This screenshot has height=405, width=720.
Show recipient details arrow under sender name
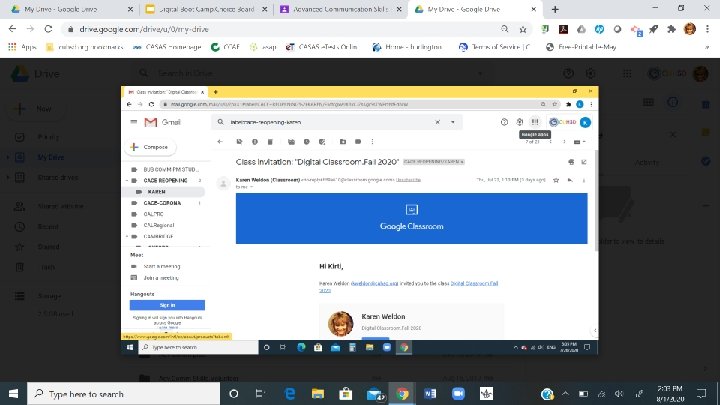click(251, 187)
